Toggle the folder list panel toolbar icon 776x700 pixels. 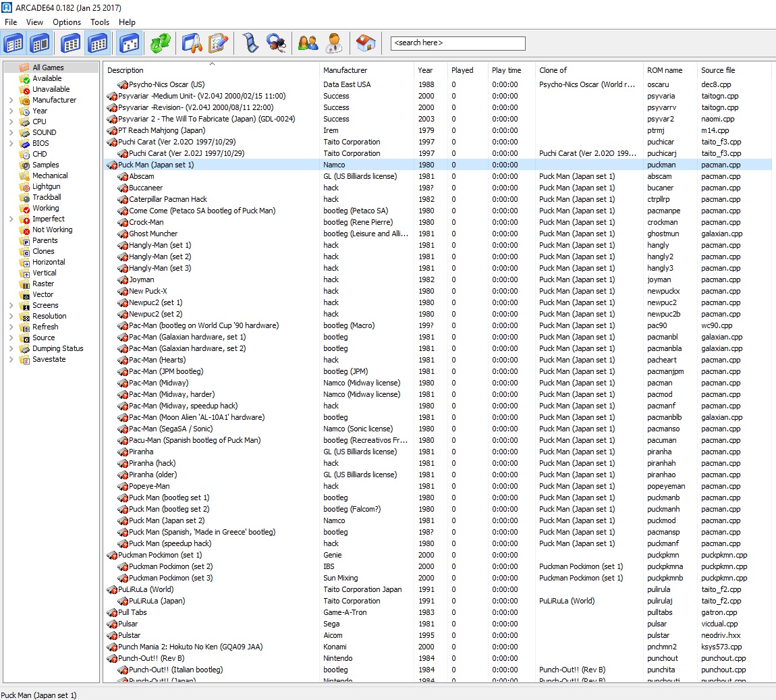13,43
